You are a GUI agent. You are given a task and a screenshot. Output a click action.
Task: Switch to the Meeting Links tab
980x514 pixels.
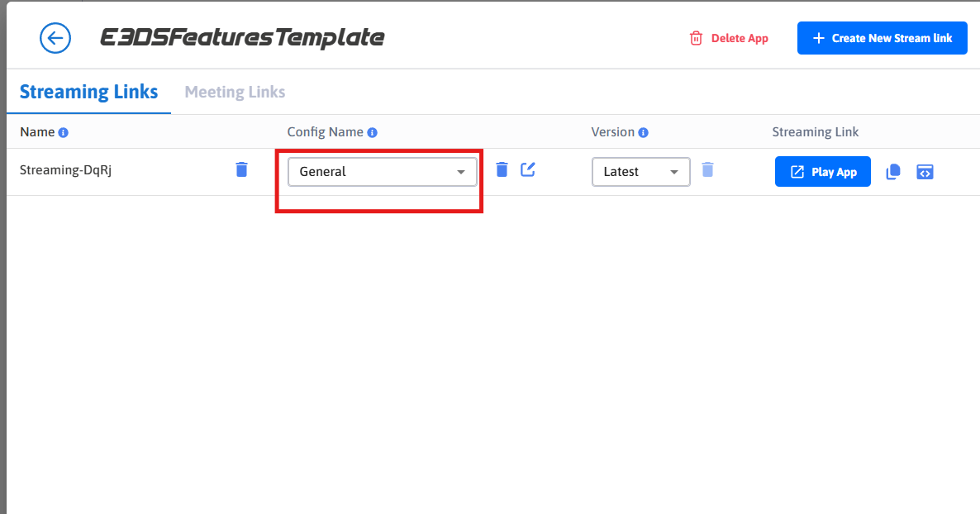tap(235, 92)
